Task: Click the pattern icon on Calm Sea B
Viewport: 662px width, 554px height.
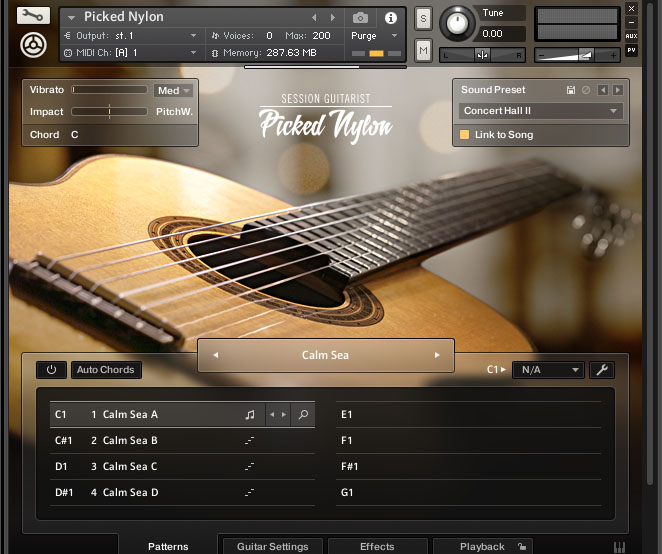Action: point(250,440)
